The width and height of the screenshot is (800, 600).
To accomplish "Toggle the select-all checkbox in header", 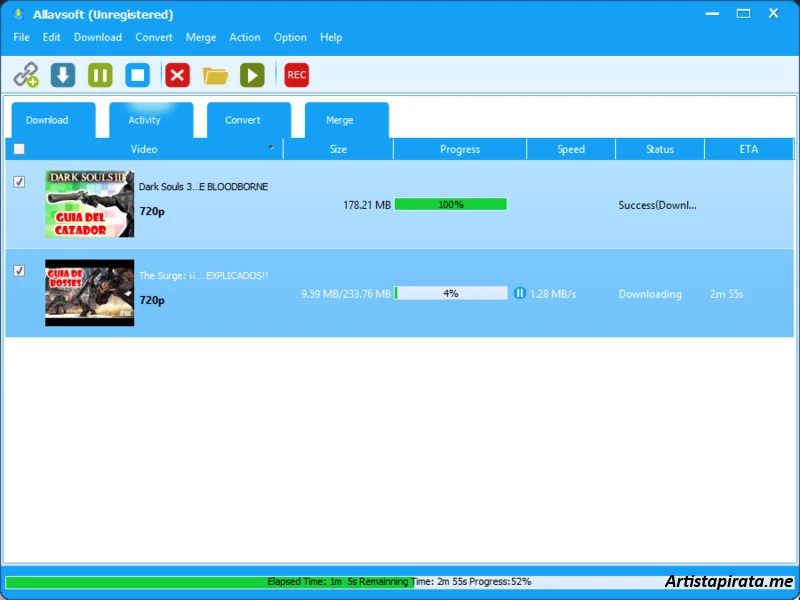I will tap(17, 147).
